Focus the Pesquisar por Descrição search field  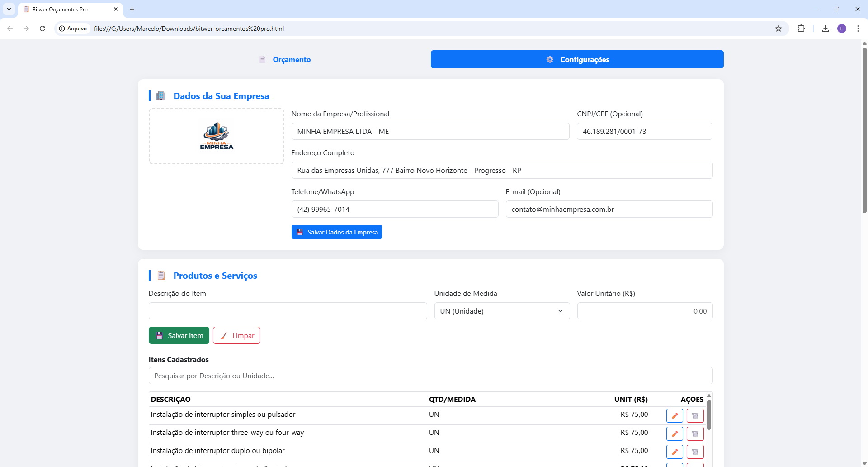coord(430,376)
